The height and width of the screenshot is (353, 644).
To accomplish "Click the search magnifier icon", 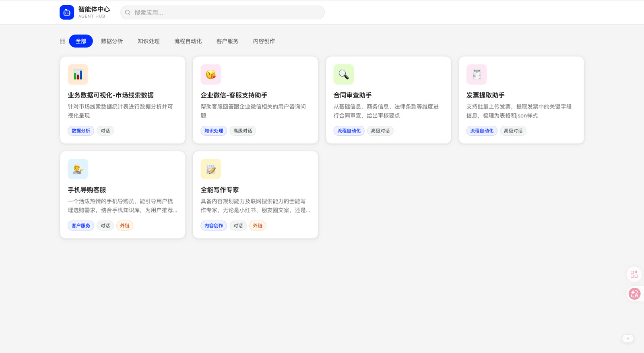I will click(x=128, y=12).
